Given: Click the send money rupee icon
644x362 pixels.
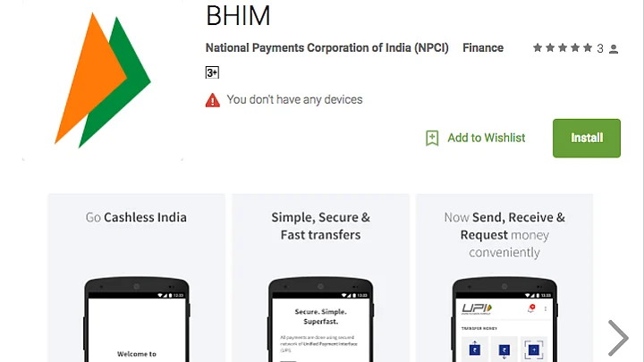Looking at the screenshot, I should point(475,349).
